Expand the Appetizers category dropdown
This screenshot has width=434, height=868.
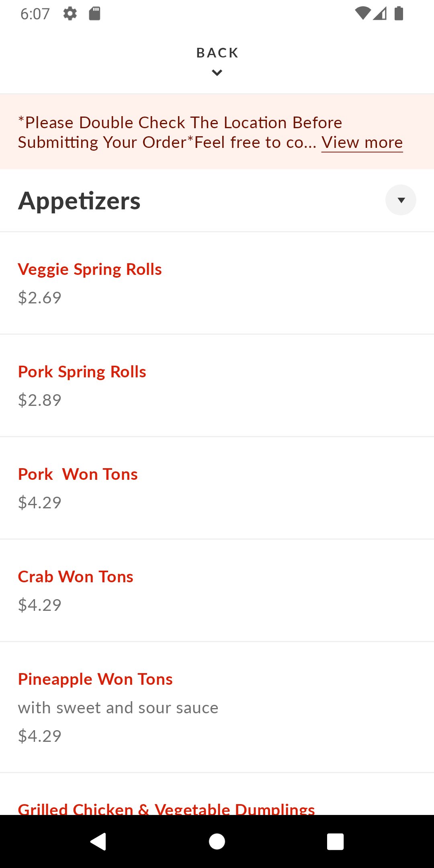[401, 200]
